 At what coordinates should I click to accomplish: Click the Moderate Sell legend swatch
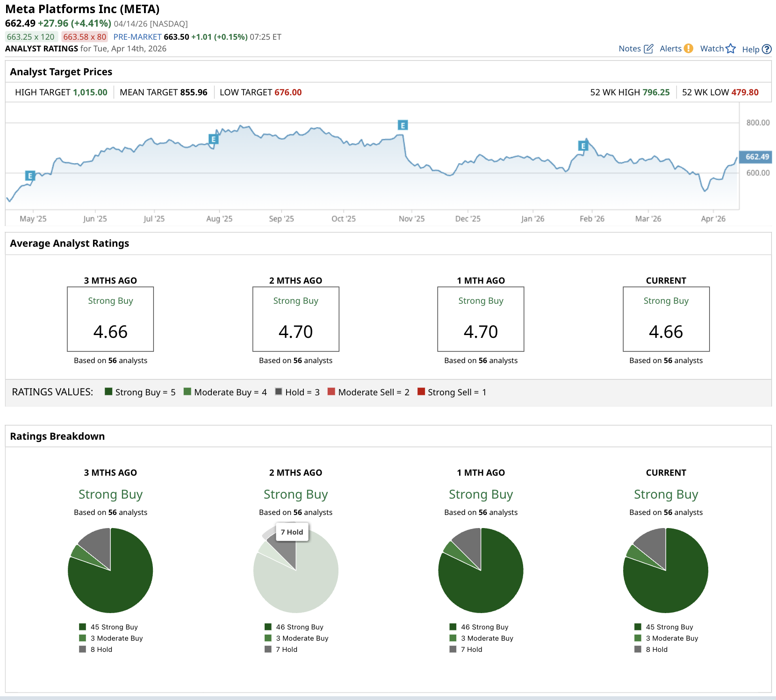(331, 392)
